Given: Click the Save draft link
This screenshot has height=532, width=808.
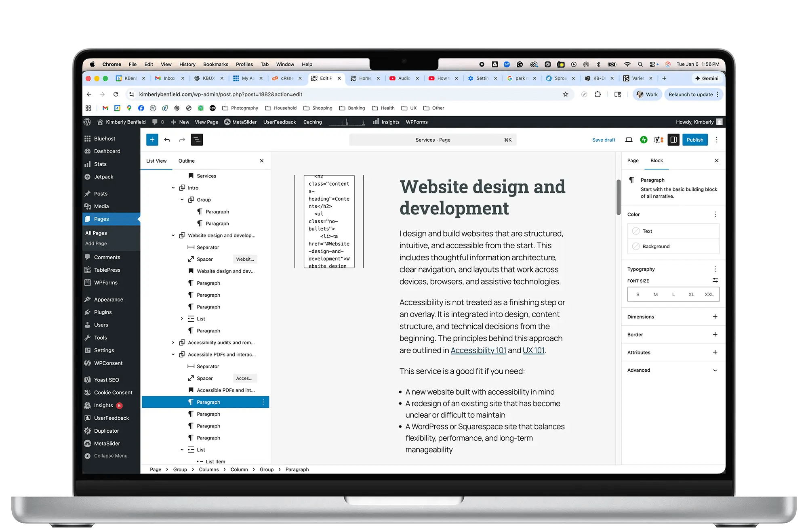Looking at the screenshot, I should pos(604,140).
